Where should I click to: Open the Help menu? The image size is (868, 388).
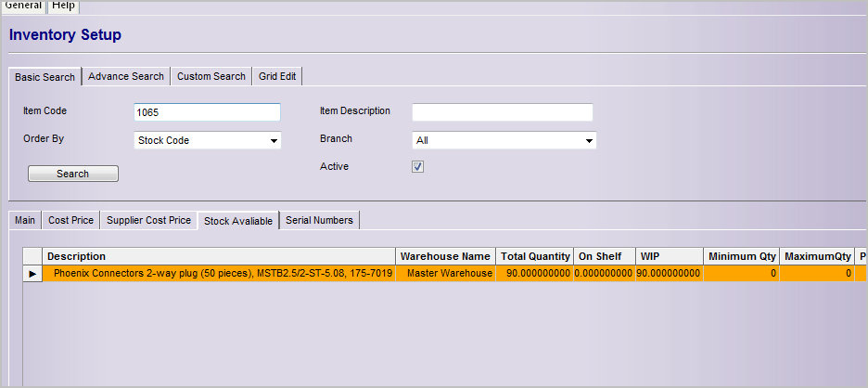64,6
